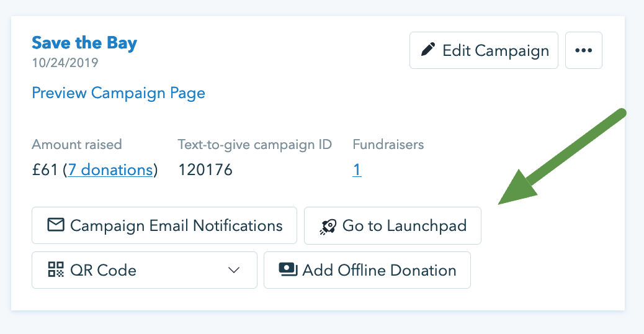Go to Launchpad button label
The image size is (644, 334).
point(404,225)
